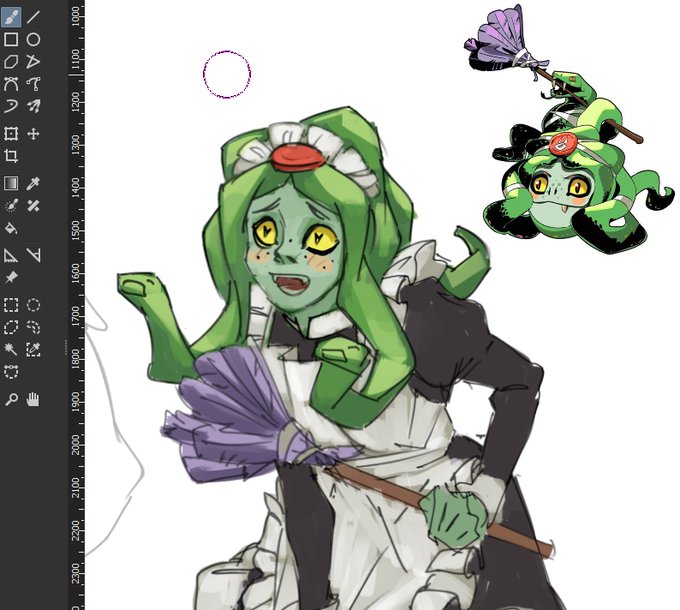Select the Smart Patch tool
This screenshot has height=610, width=680.
click(x=33, y=206)
